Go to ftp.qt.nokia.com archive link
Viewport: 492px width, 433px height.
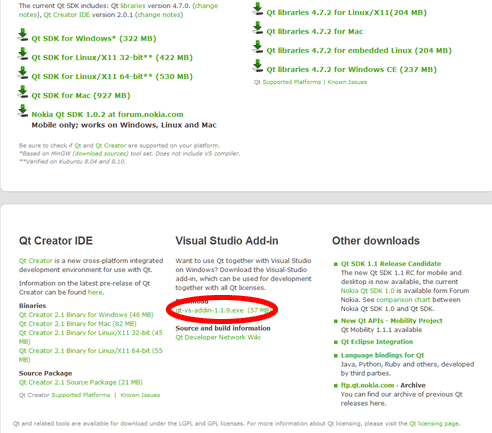(367, 385)
